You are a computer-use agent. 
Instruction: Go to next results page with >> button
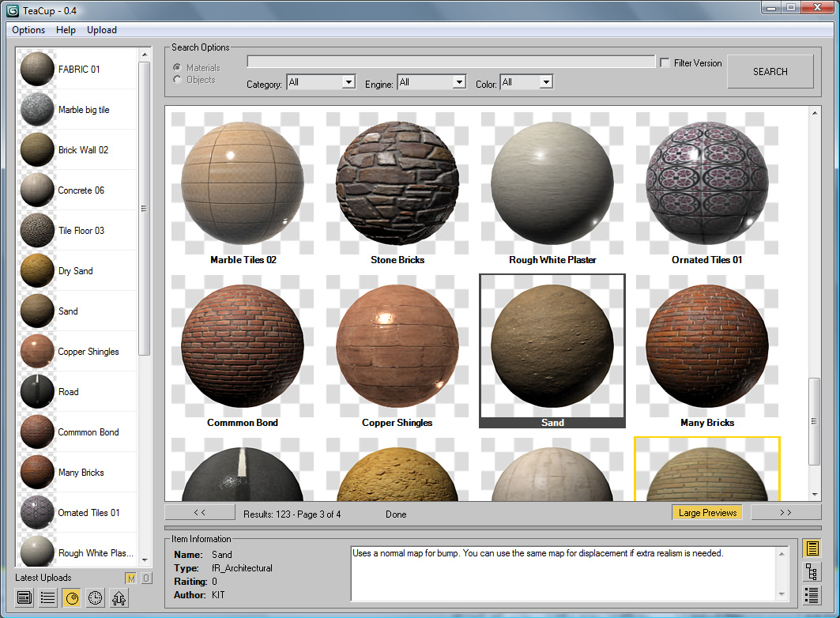785,513
